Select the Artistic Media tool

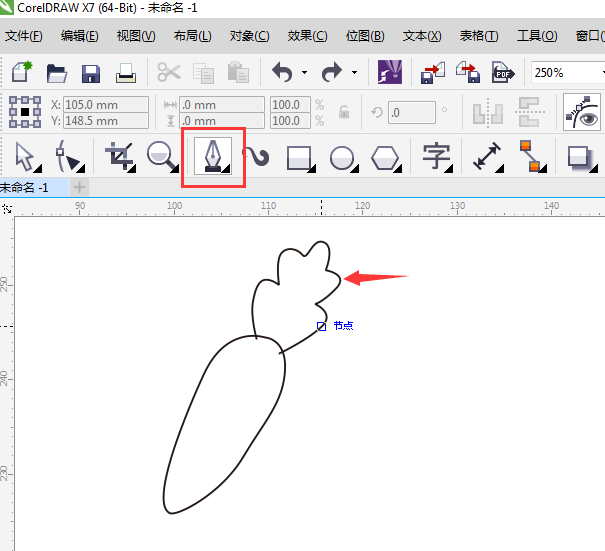[256, 156]
